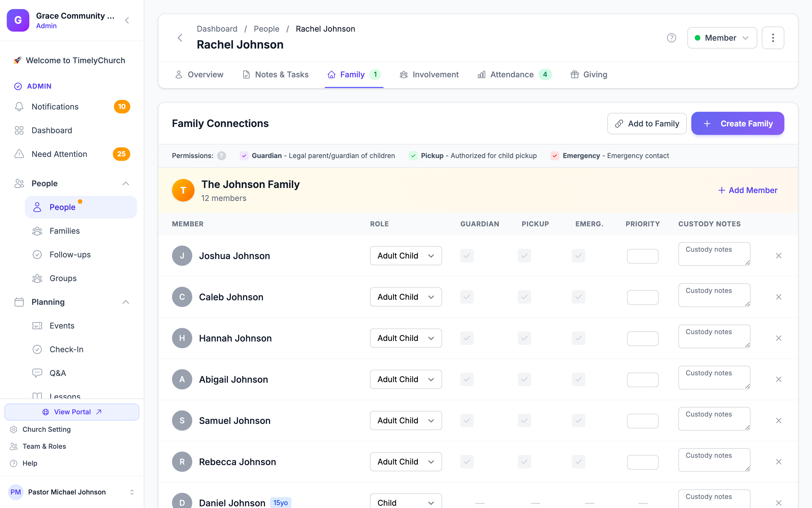Viewport: 812px width, 508px height.
Task: Click the People breadcrumb link
Action: point(266,29)
